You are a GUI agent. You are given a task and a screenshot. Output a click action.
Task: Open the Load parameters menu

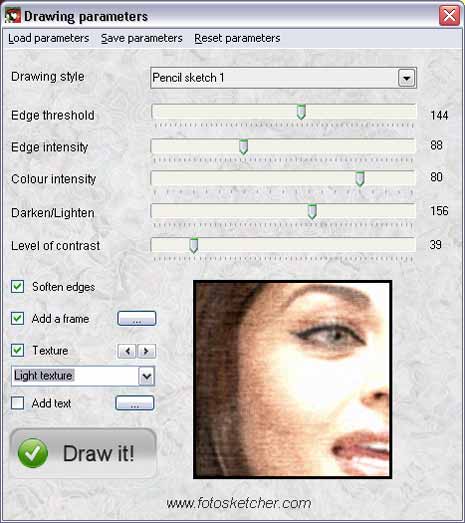(x=49, y=38)
